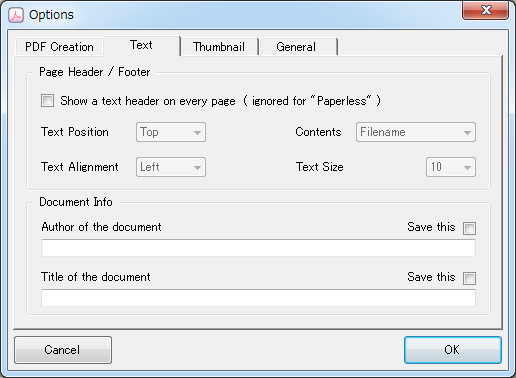Click the PDF app icon in title bar
The width and height of the screenshot is (516, 378).
click(x=16, y=15)
